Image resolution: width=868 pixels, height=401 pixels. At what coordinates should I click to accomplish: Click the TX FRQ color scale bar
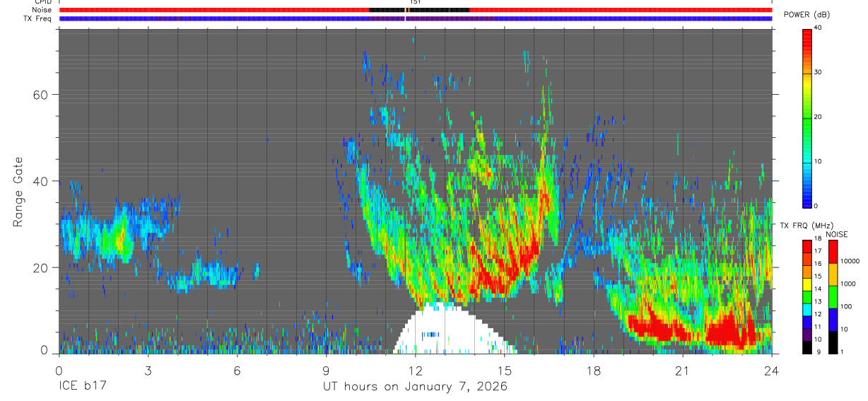(x=807, y=297)
